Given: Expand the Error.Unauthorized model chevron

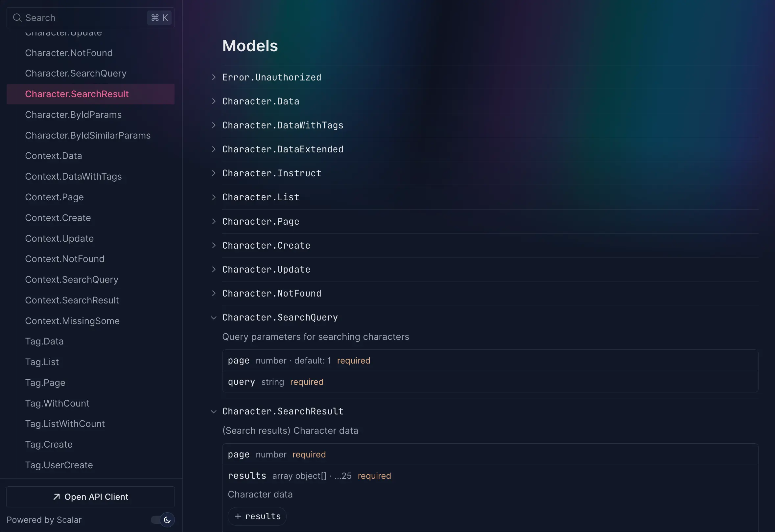Looking at the screenshot, I should coord(214,77).
